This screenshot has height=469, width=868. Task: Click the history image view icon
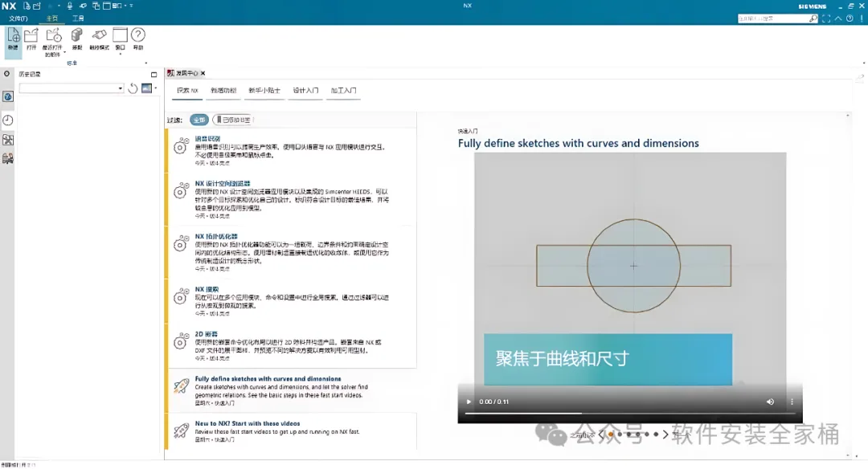(147, 88)
